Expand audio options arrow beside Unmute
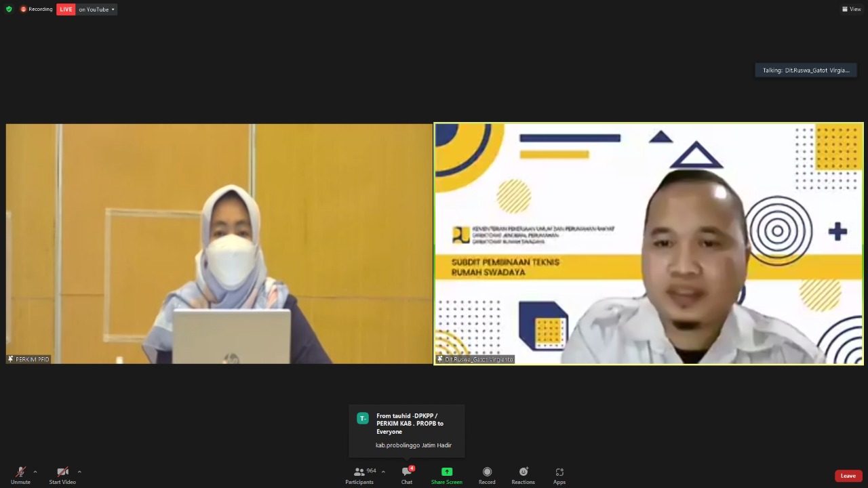 (35, 472)
